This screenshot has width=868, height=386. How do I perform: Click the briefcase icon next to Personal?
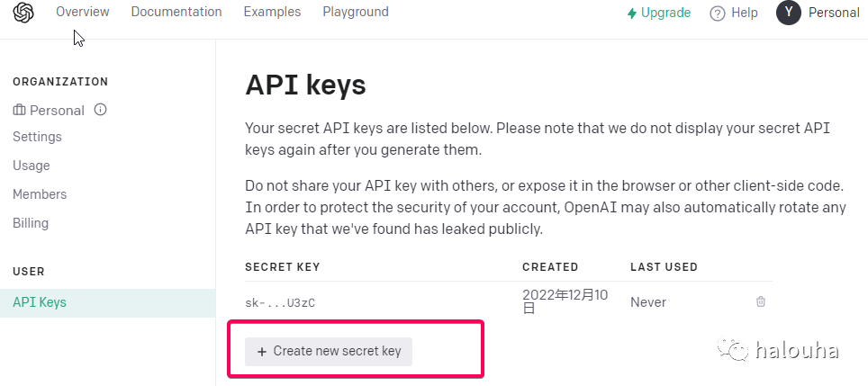tap(19, 110)
